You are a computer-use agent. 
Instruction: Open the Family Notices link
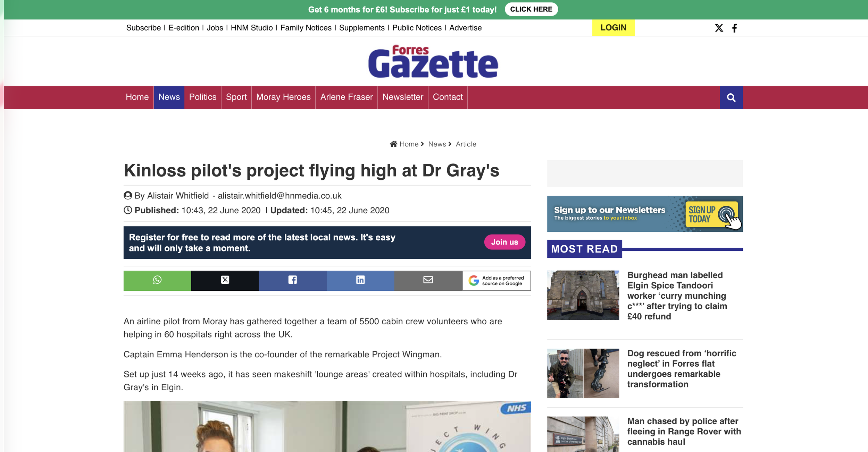point(306,28)
